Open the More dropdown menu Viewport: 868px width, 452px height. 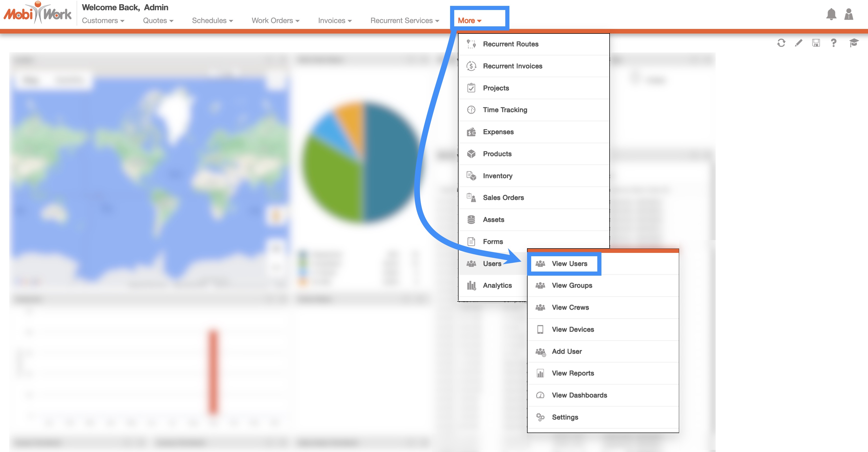coord(469,20)
